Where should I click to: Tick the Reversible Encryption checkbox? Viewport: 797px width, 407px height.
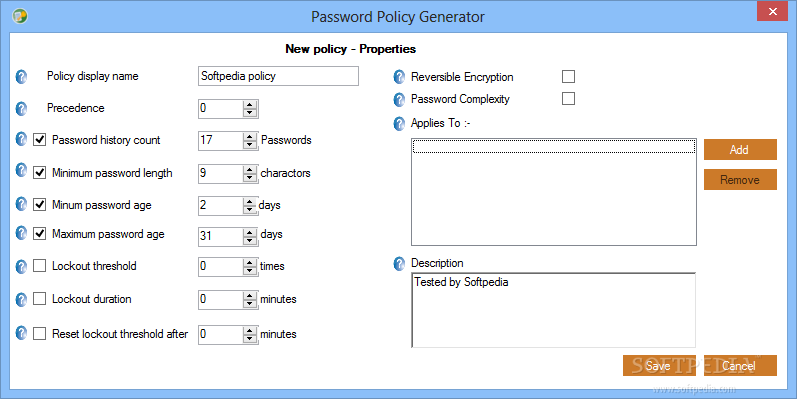tap(568, 77)
